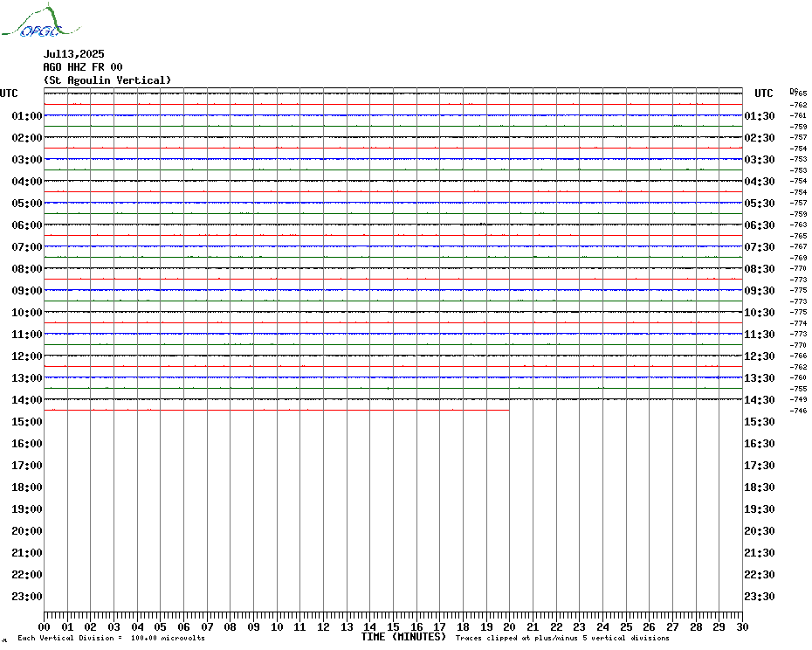Click the -755 offset value

point(799,389)
